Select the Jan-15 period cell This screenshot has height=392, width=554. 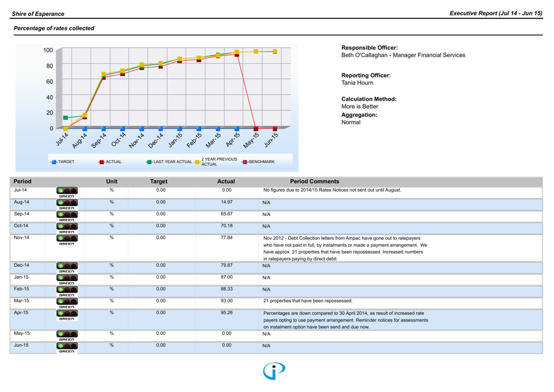pyautogui.click(x=21, y=277)
